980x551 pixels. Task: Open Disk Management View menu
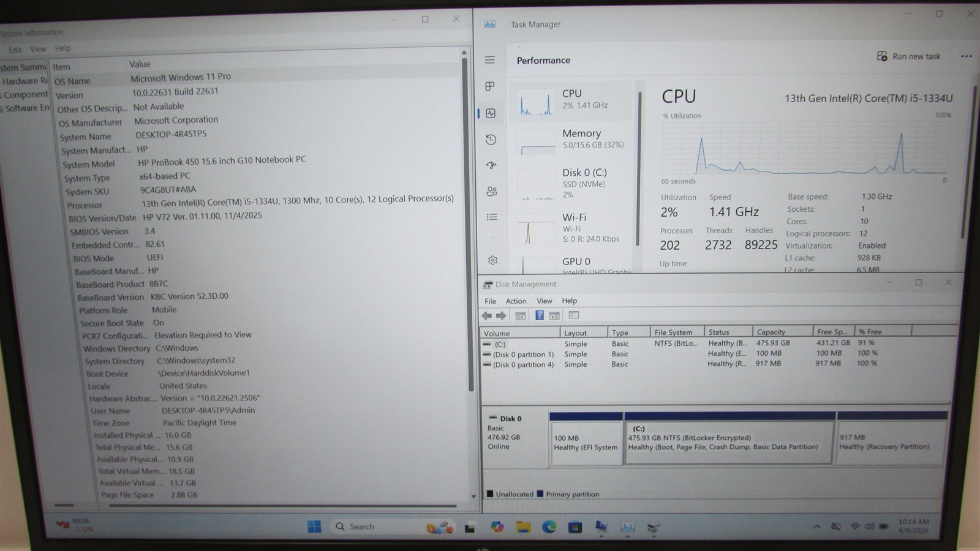click(x=545, y=301)
